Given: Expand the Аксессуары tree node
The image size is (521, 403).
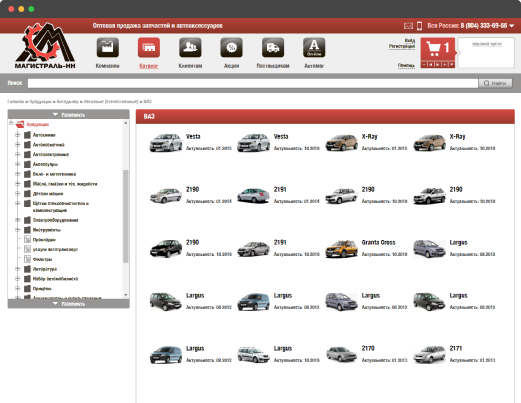Looking at the screenshot, I should tap(18, 164).
